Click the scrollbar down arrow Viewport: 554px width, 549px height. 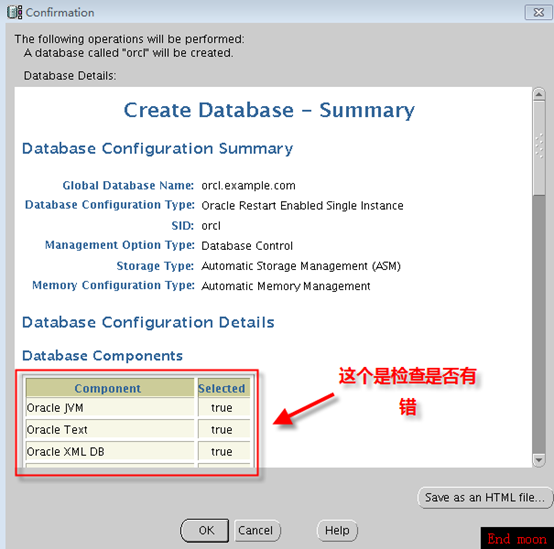(539, 460)
